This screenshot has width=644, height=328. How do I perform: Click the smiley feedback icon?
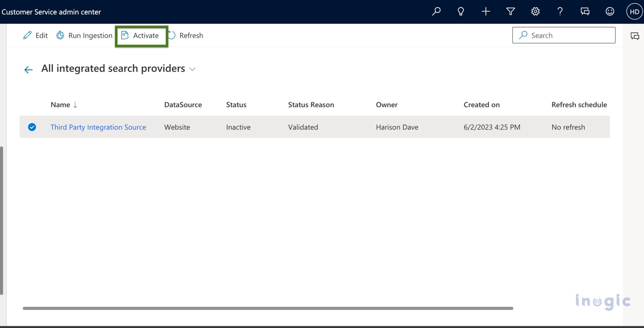(609, 11)
